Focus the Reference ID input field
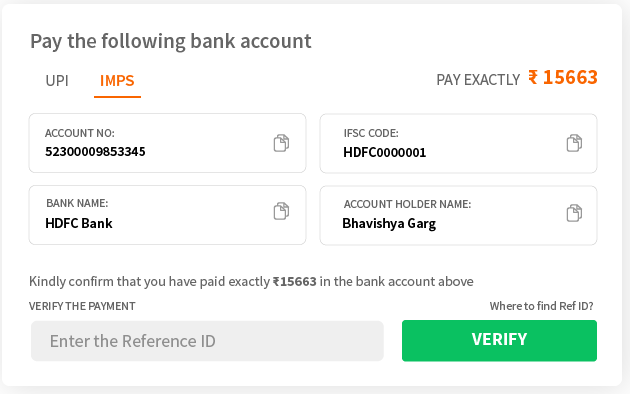This screenshot has width=630, height=394. coord(207,341)
